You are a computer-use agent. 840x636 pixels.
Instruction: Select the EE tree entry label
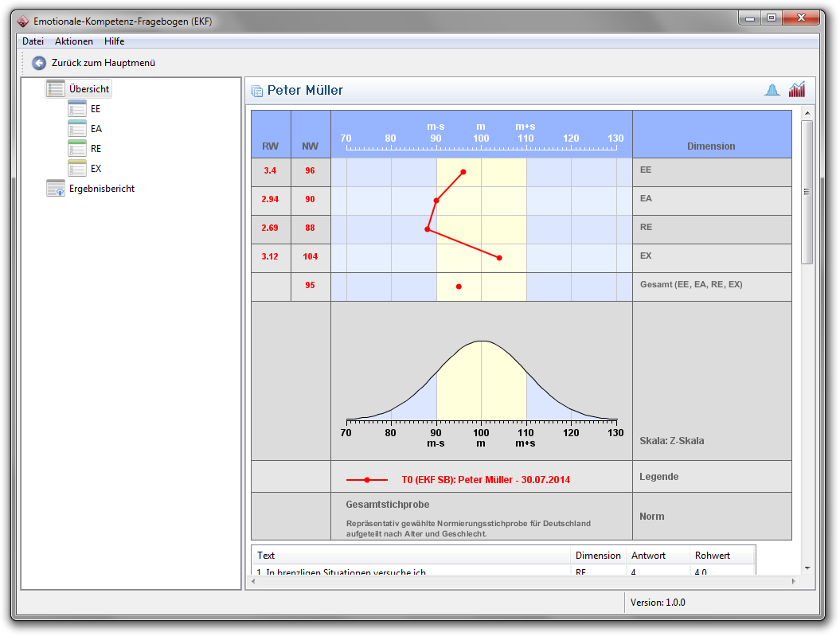[96, 109]
